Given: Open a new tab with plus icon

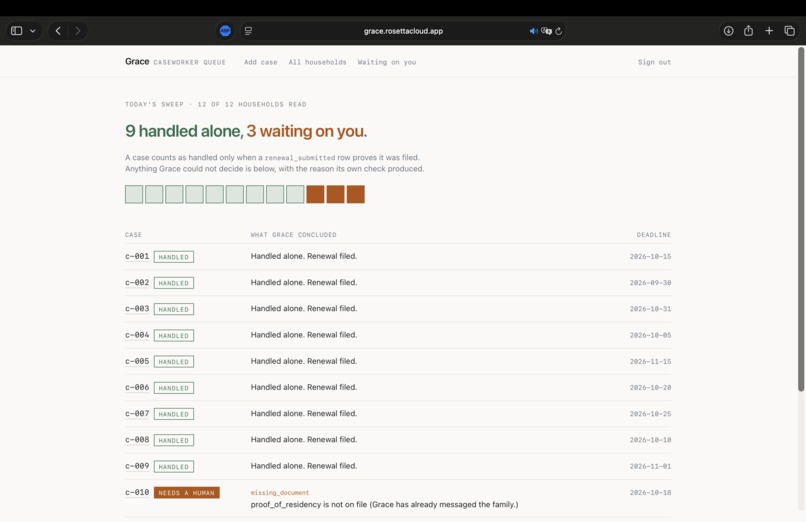Looking at the screenshot, I should tap(769, 31).
